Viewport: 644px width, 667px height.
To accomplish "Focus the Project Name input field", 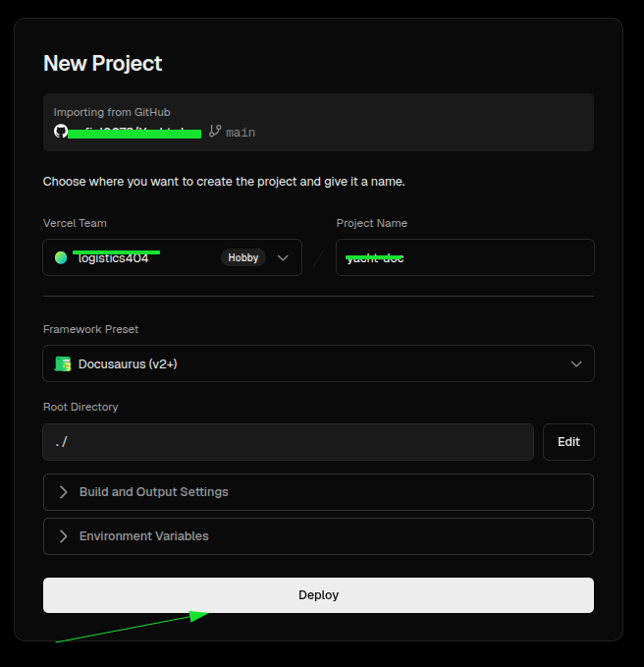I will click(x=465, y=257).
